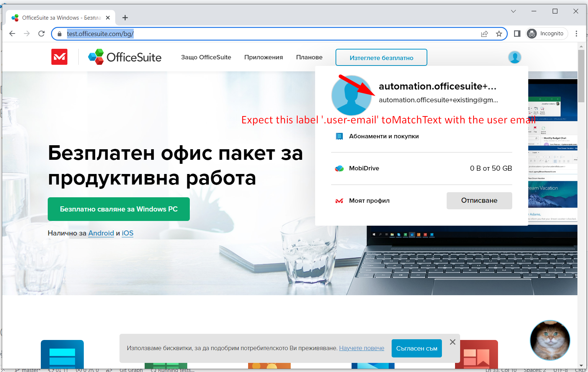Viewport: 588px width, 372px height.
Task: Click the Отписване sign-out button
Action: tap(479, 201)
